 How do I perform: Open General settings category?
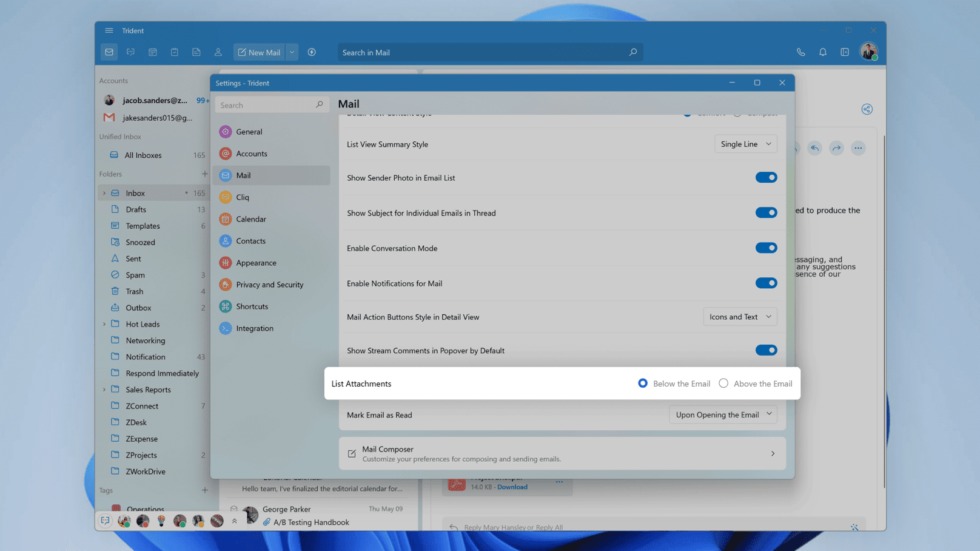coord(271,132)
